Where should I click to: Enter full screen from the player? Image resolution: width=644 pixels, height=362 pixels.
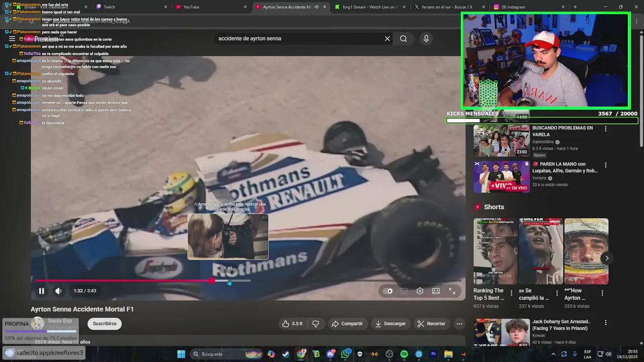click(x=452, y=291)
